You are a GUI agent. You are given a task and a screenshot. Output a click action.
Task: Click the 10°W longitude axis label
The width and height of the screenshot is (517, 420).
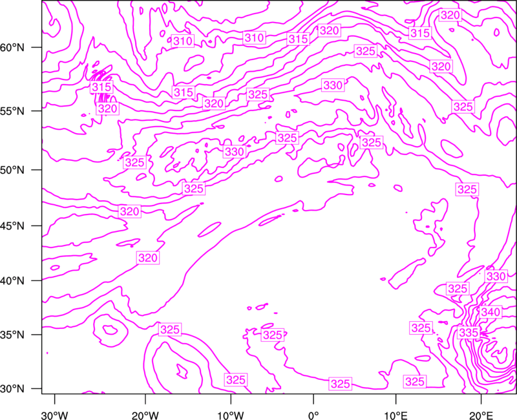[x=231, y=415]
